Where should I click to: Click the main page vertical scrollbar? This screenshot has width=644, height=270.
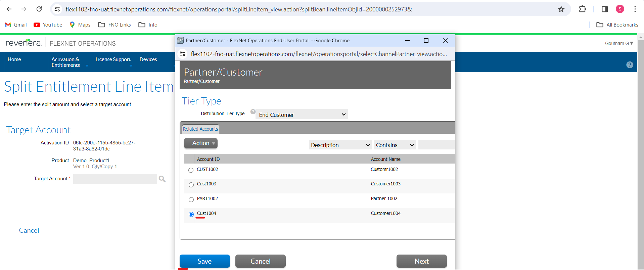[640, 151]
